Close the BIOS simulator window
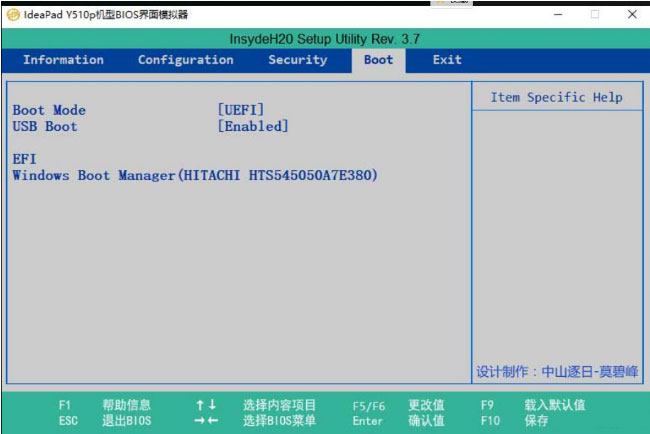 coord(632,15)
